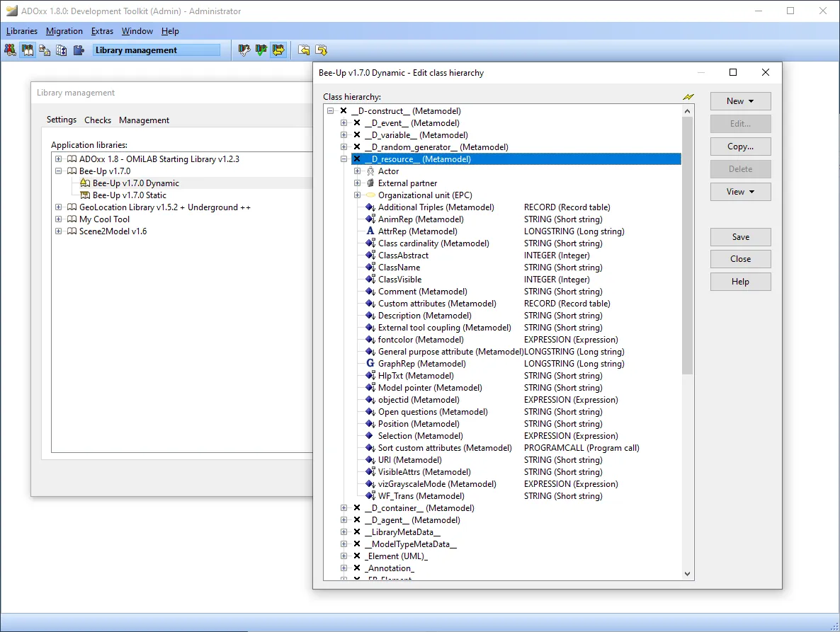Click the X icon beside _D_agent_

pos(357,520)
